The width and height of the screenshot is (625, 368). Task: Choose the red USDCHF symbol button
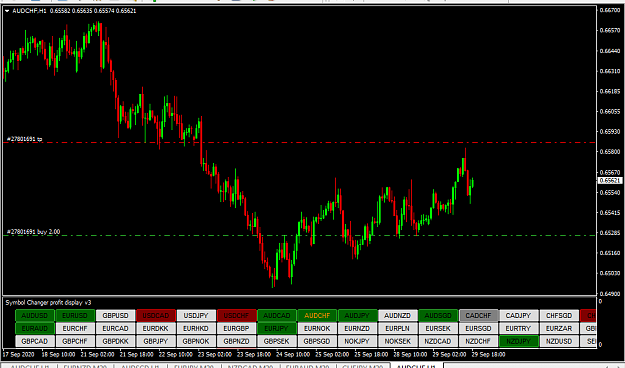point(236,315)
